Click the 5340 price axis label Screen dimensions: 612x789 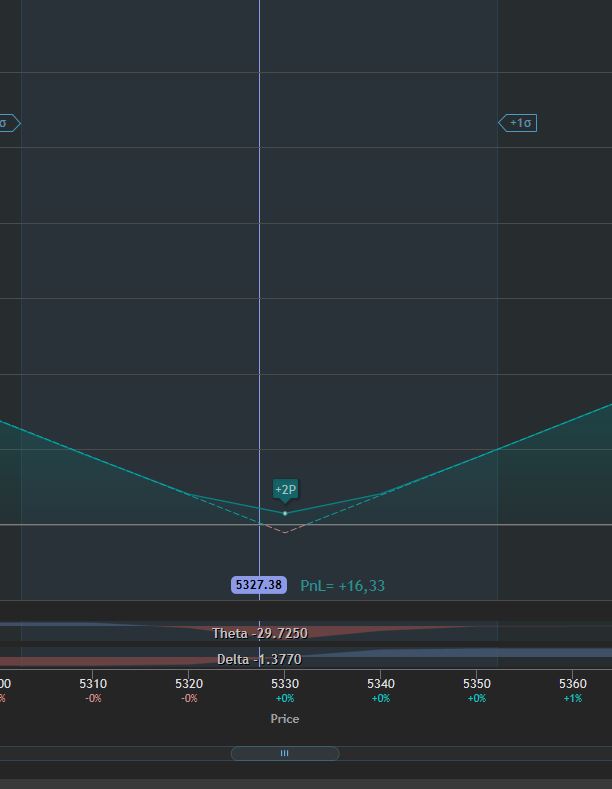(381, 683)
